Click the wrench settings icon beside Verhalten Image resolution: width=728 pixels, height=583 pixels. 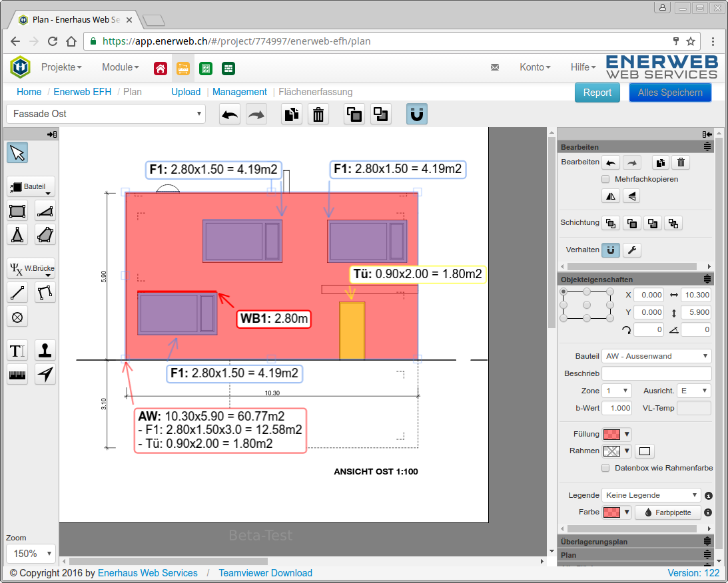pyautogui.click(x=632, y=250)
